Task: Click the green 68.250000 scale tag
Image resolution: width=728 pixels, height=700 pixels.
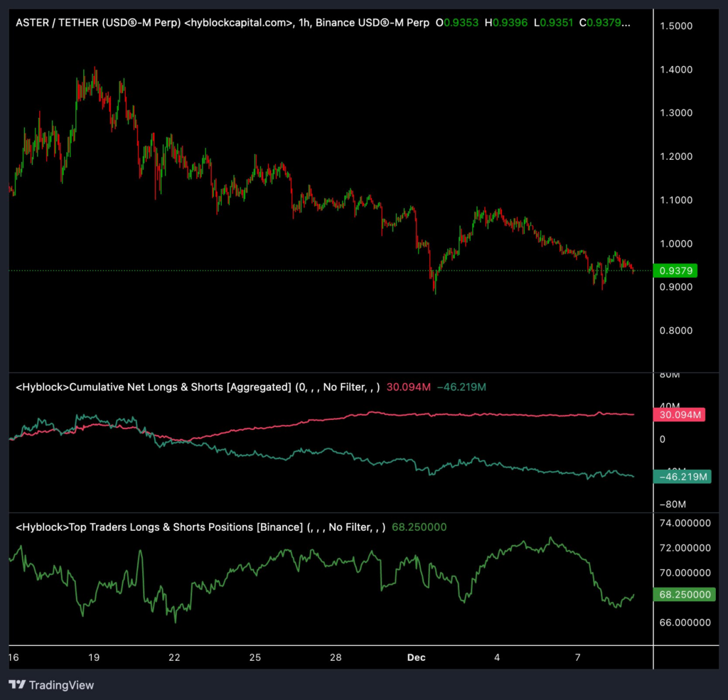Action: point(684,595)
